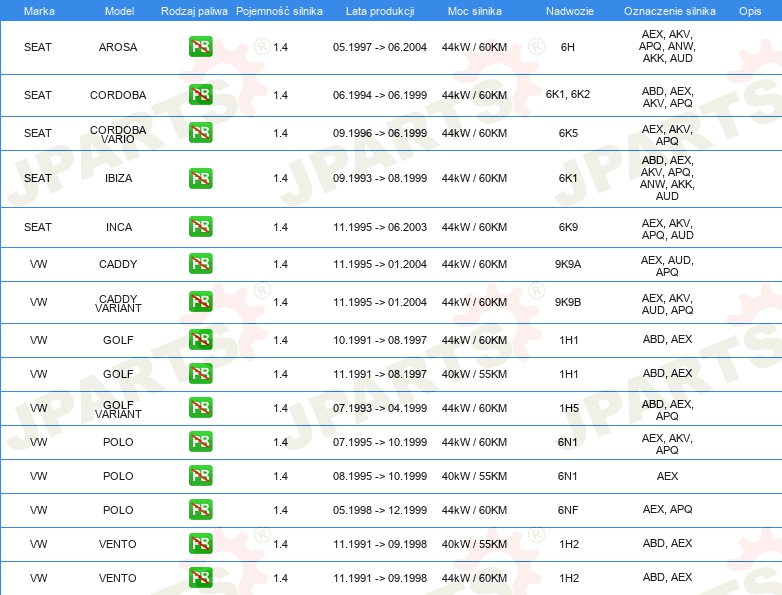
Task: Click VW brand cell in the CADDY VARIANT row
Action: [38, 302]
